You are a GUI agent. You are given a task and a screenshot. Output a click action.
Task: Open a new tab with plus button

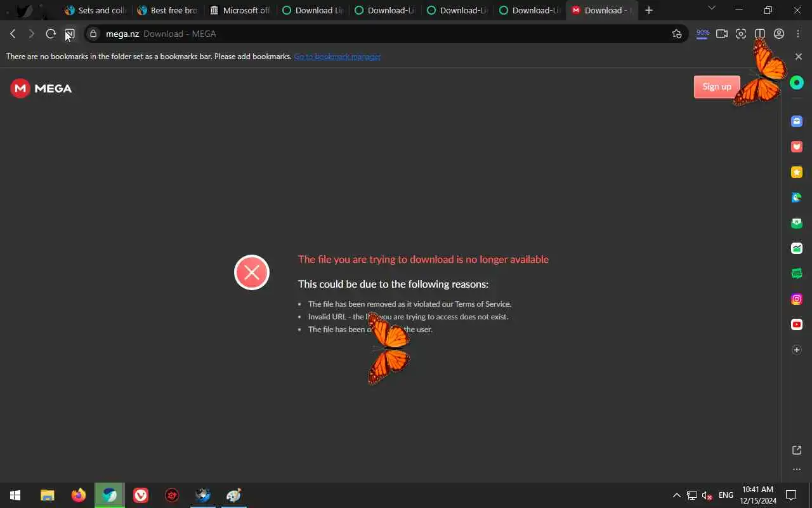click(x=649, y=10)
